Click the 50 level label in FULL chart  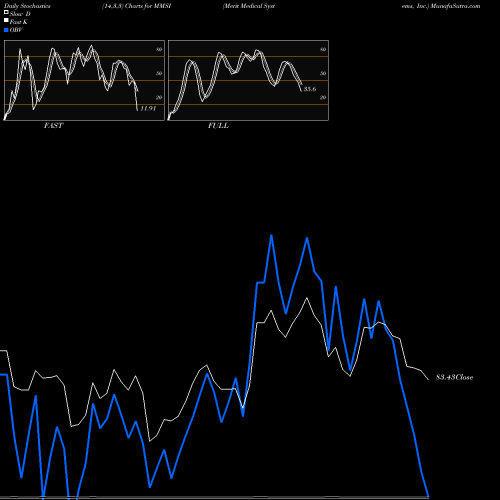coord(323,73)
